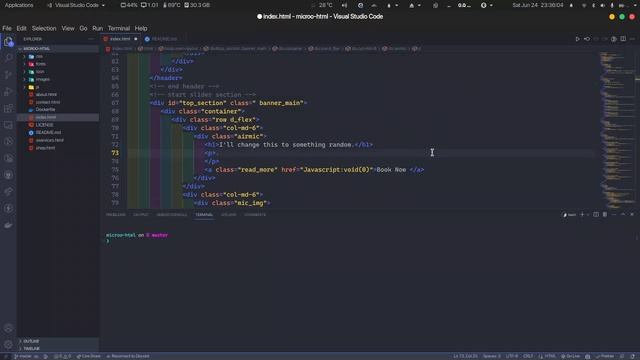The height and width of the screenshot is (360, 640).
Task: Switch to the README.md editor tab
Action: click(164, 39)
